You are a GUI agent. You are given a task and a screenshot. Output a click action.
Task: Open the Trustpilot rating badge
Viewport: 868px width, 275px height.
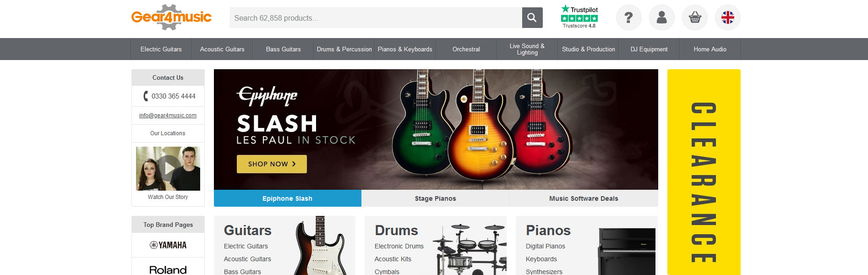click(579, 17)
